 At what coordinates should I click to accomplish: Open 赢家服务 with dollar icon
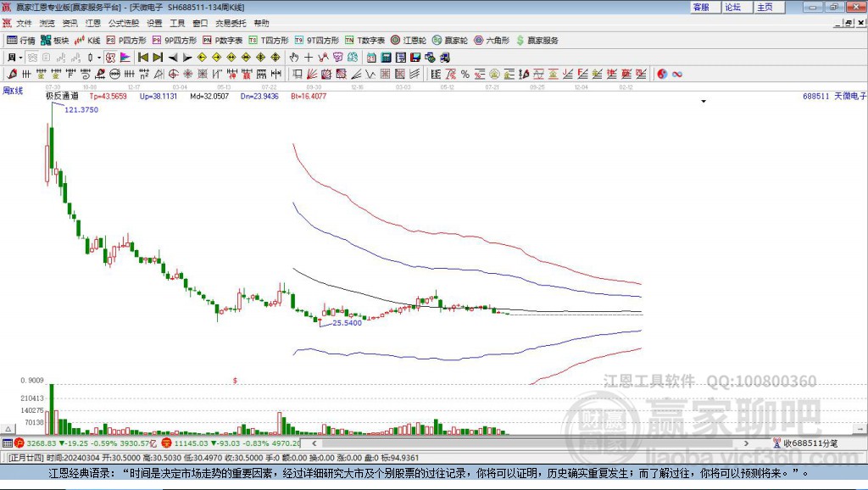click(x=537, y=41)
